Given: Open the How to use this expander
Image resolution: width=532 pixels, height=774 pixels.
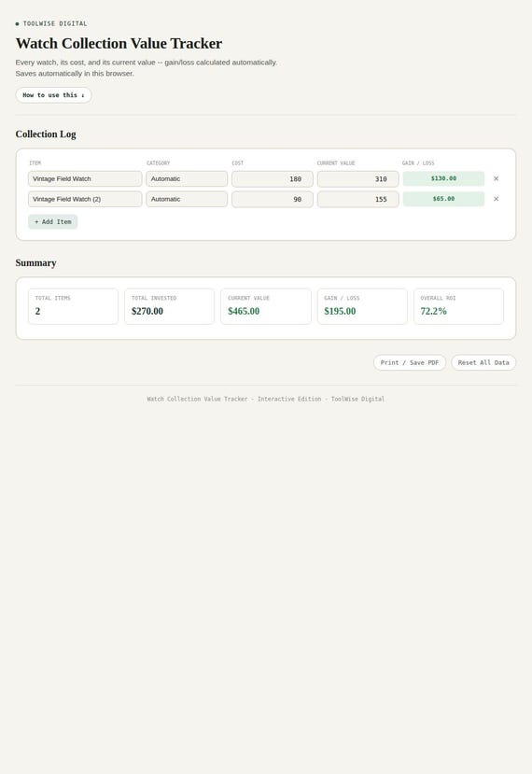Looking at the screenshot, I should 53,95.
